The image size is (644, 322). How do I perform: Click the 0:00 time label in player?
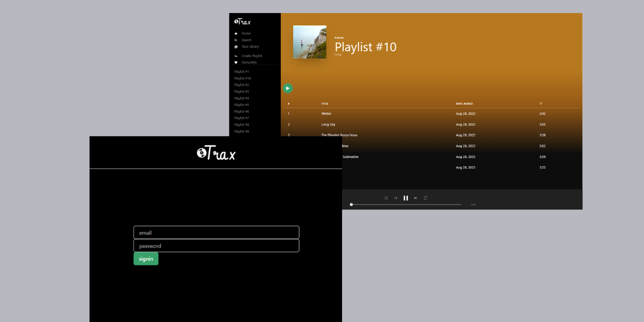pos(473,205)
